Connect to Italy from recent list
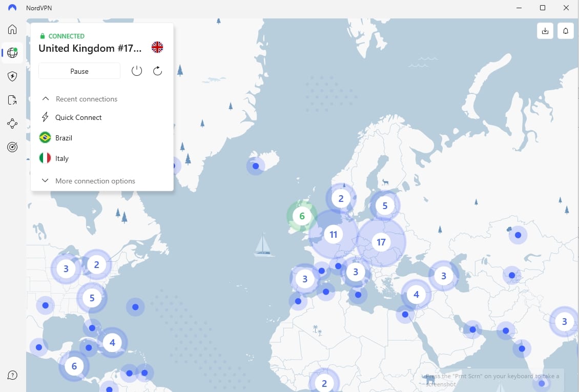This screenshot has height=392, width=579. [x=61, y=158]
